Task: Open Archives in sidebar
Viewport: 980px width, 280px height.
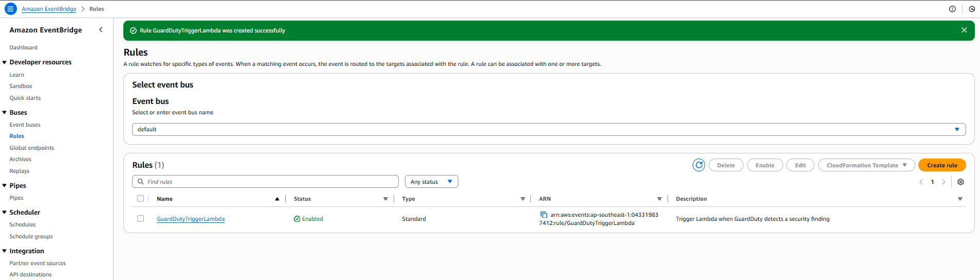Action: [20, 159]
